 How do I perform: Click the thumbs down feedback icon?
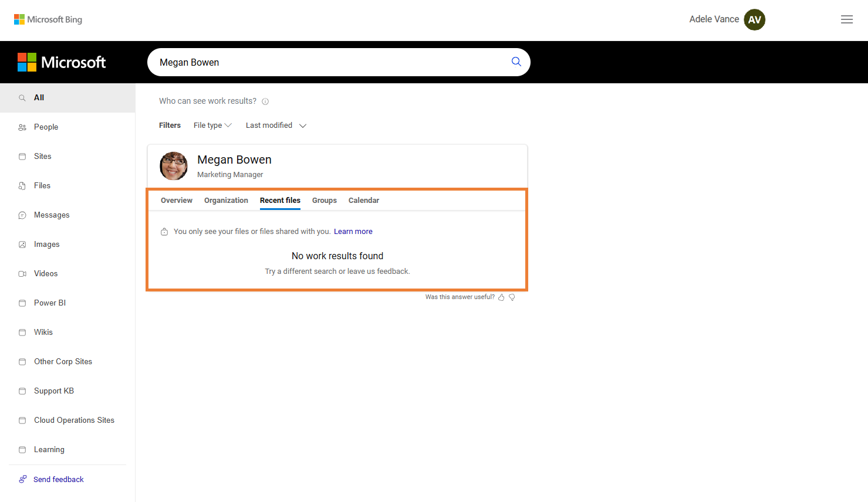pyautogui.click(x=512, y=297)
